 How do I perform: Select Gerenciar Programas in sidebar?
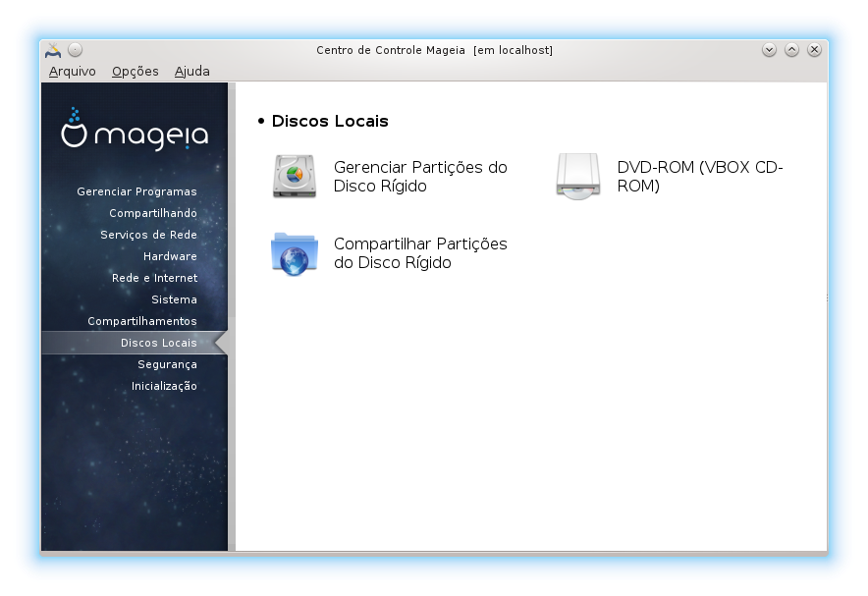[x=136, y=191]
